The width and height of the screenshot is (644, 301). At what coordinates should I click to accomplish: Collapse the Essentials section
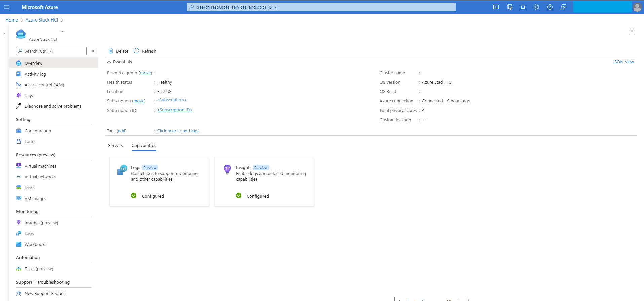[109, 62]
